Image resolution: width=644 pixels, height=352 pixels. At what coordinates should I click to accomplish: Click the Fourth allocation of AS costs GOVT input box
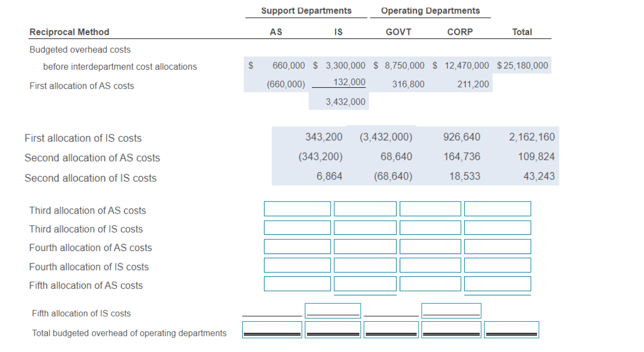coord(430,246)
